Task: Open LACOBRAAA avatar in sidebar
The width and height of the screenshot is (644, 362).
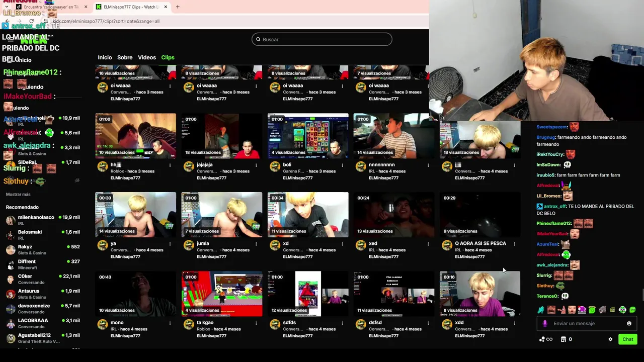Action: pos(11,323)
